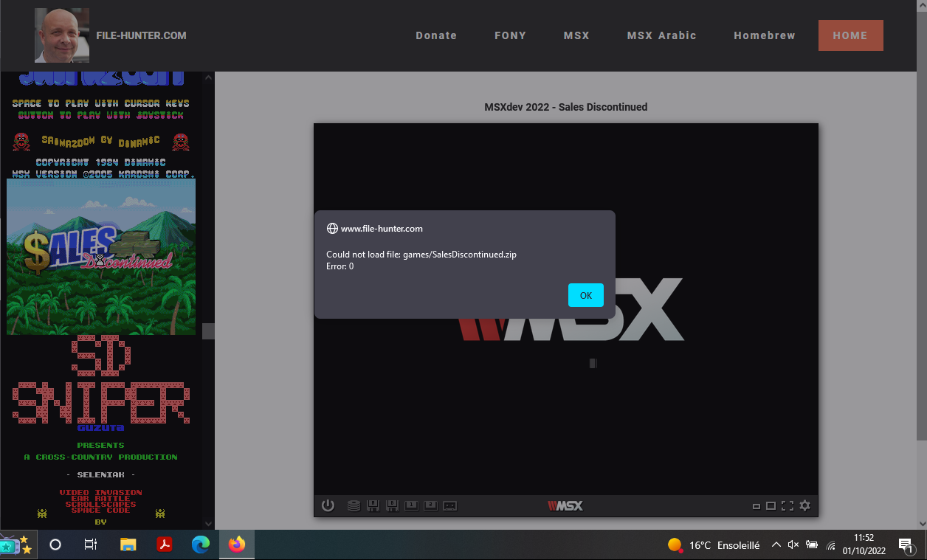This screenshot has width=927, height=560.
Task: Click the WebMSX logo in the emulator bar
Action: tap(565, 505)
